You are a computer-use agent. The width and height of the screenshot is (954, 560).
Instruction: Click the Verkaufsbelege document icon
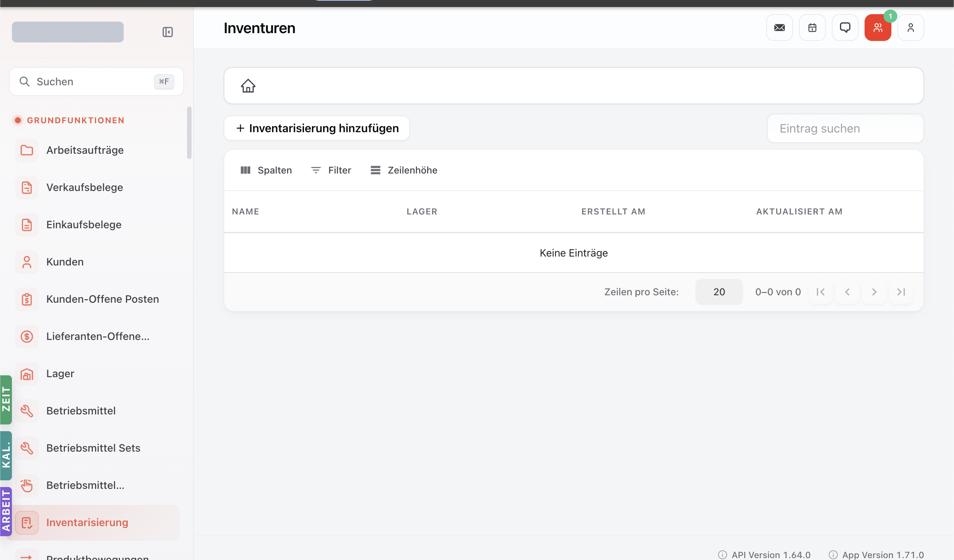[x=27, y=188]
